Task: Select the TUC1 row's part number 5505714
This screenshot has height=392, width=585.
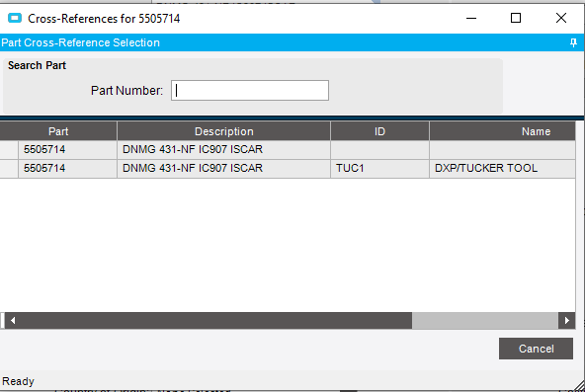Action: point(67,169)
